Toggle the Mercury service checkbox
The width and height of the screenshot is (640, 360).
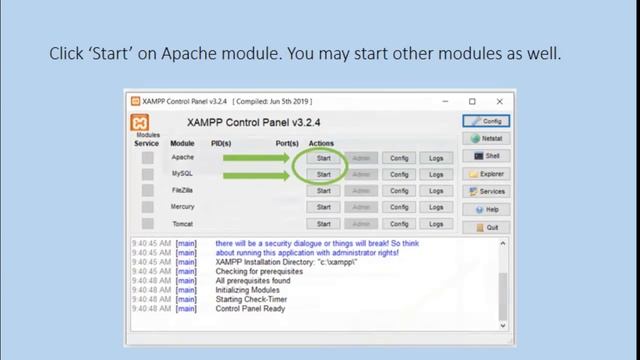pyautogui.click(x=148, y=207)
